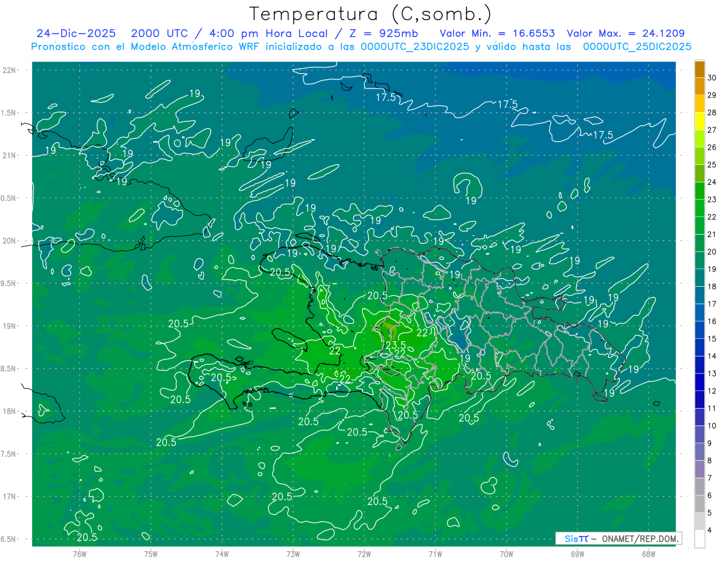Viewport: 728px width, 562px height.
Task: Click the SisTT ONAMET/REP.DOM. logo box
Action: pyautogui.click(x=619, y=538)
